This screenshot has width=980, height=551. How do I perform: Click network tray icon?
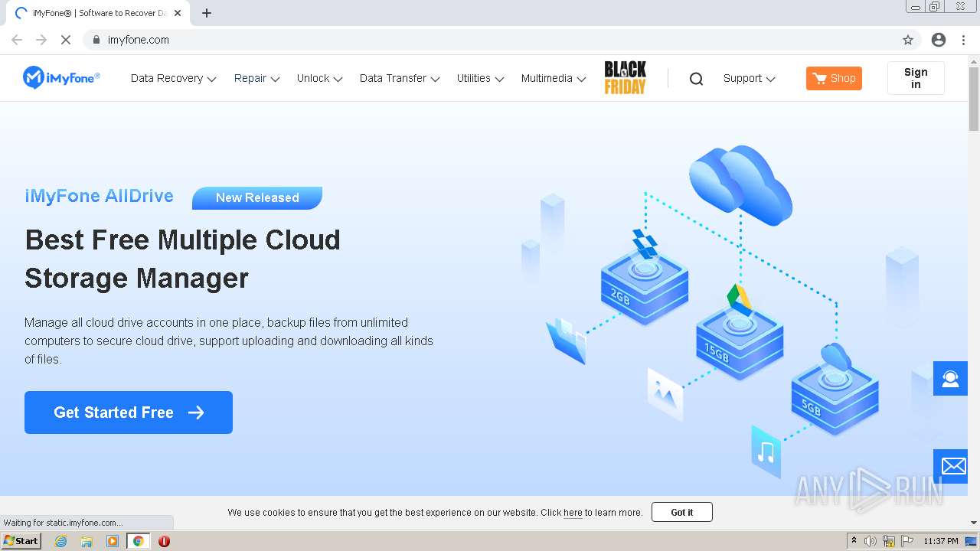point(889,541)
